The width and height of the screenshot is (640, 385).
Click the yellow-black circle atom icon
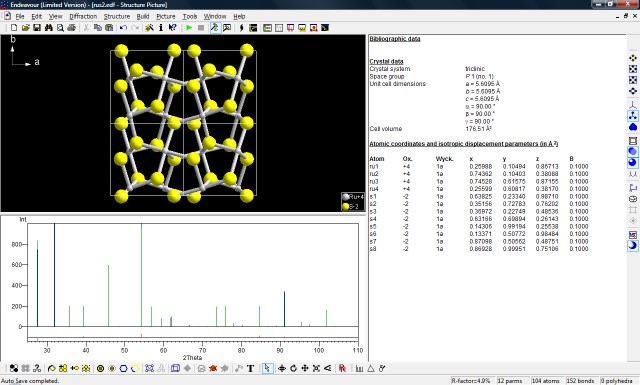100,368
